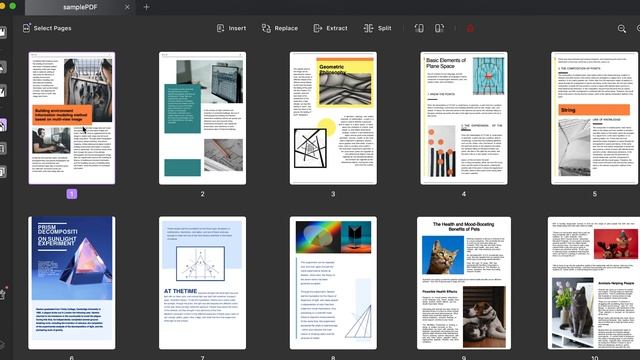This screenshot has width=640, height=360.
Task: Select page 7 thumbnail titled AT THETIME
Action: pyautogui.click(x=202, y=283)
